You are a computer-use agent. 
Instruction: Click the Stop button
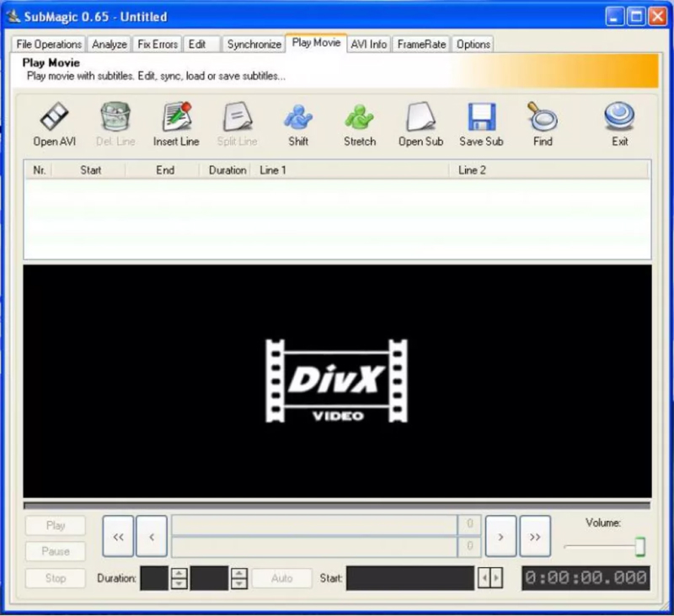click(x=56, y=578)
